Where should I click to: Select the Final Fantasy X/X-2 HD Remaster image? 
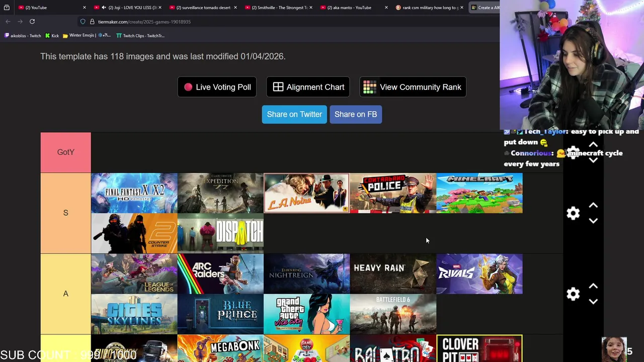point(134,193)
